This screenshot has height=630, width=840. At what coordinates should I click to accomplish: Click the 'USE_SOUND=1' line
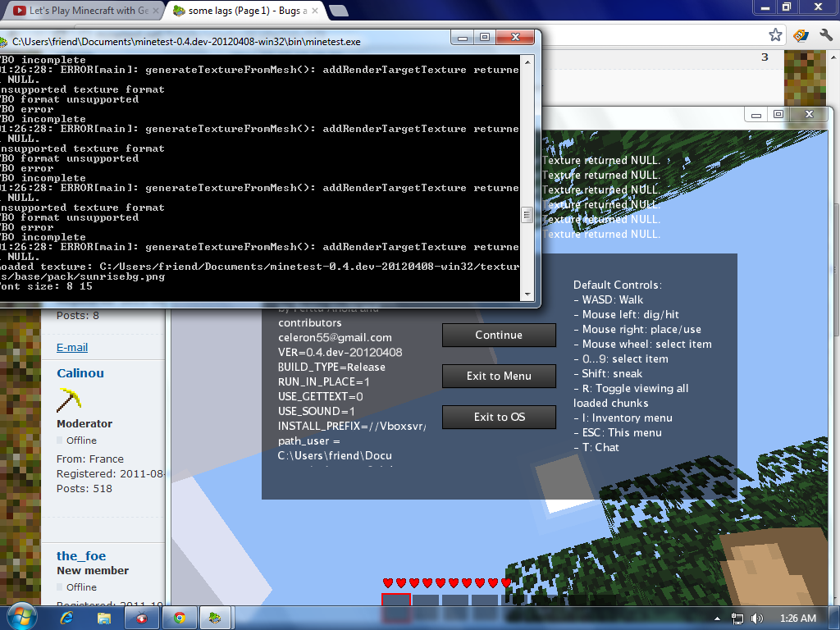click(316, 412)
